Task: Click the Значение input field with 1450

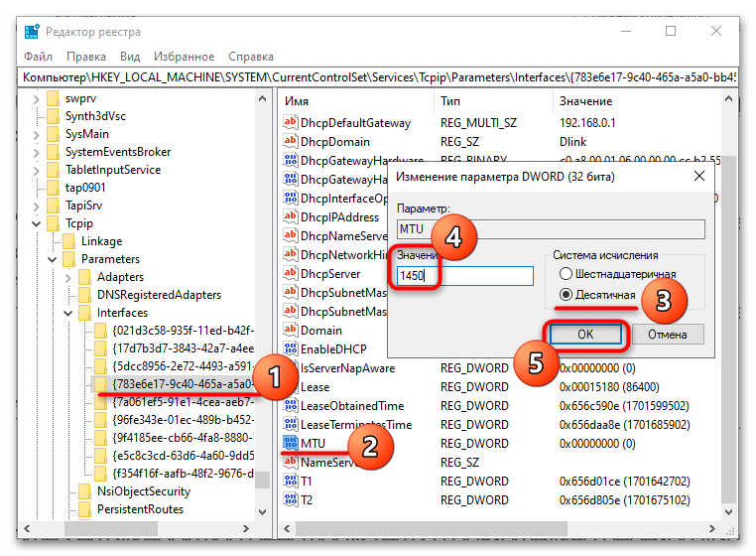Action: (x=465, y=276)
